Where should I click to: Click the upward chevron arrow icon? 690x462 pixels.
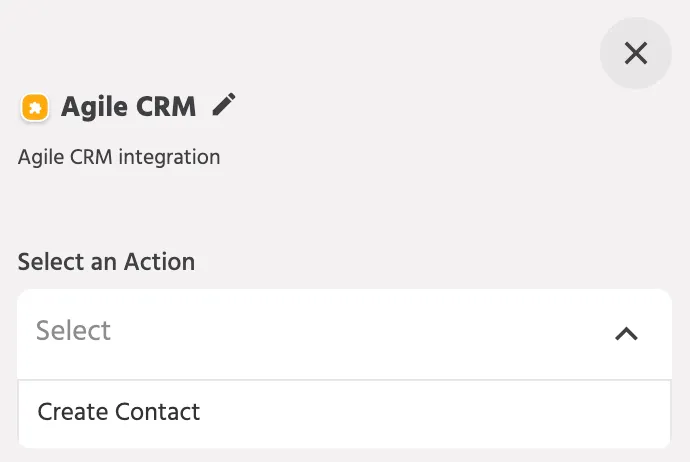(626, 334)
